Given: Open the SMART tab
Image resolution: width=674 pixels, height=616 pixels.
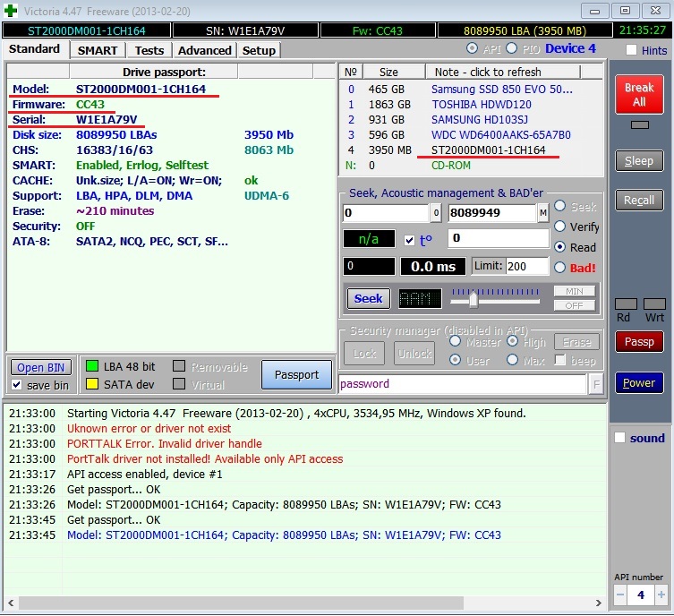Looking at the screenshot, I should (98, 50).
